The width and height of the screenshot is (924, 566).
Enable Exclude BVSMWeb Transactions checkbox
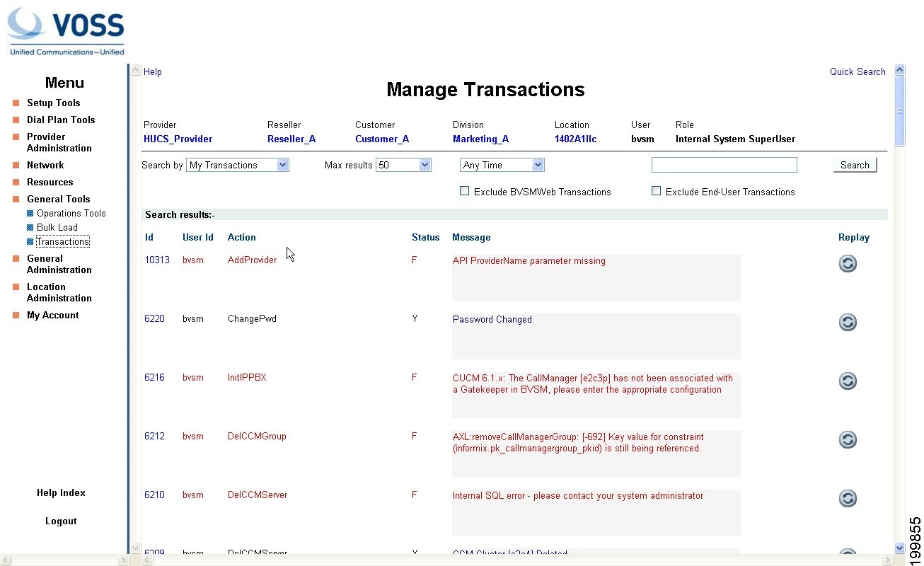pyautogui.click(x=465, y=191)
